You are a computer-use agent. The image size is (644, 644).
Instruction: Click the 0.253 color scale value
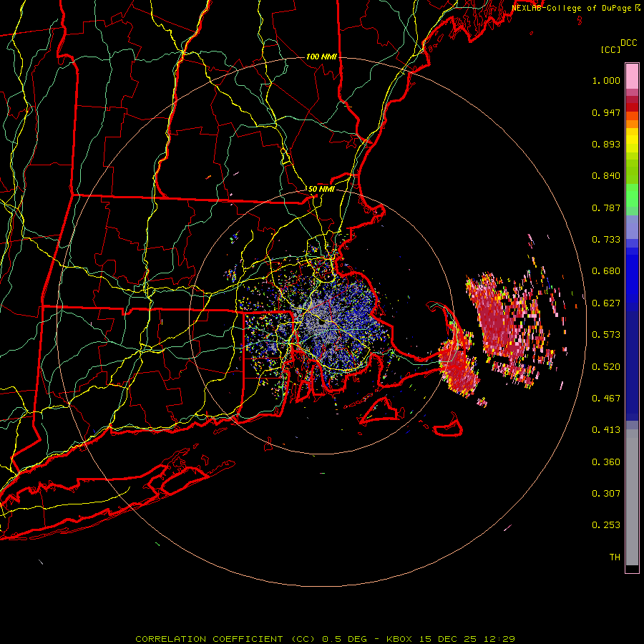click(606, 525)
